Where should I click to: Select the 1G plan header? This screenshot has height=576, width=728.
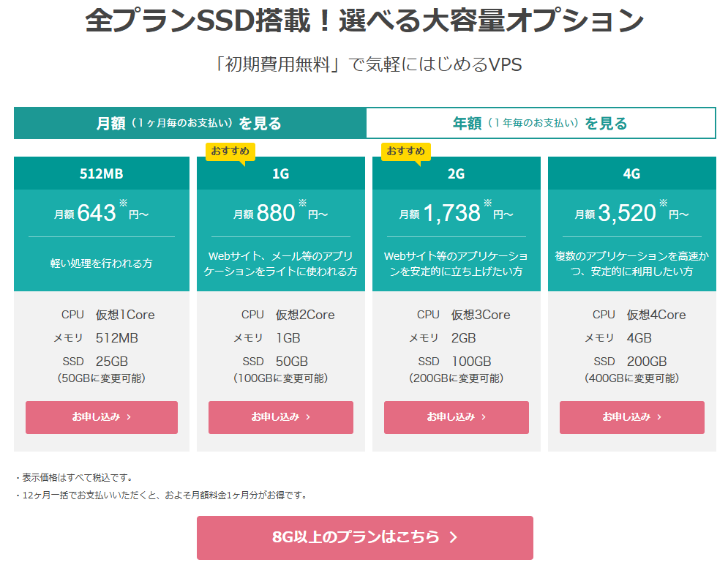(281, 174)
